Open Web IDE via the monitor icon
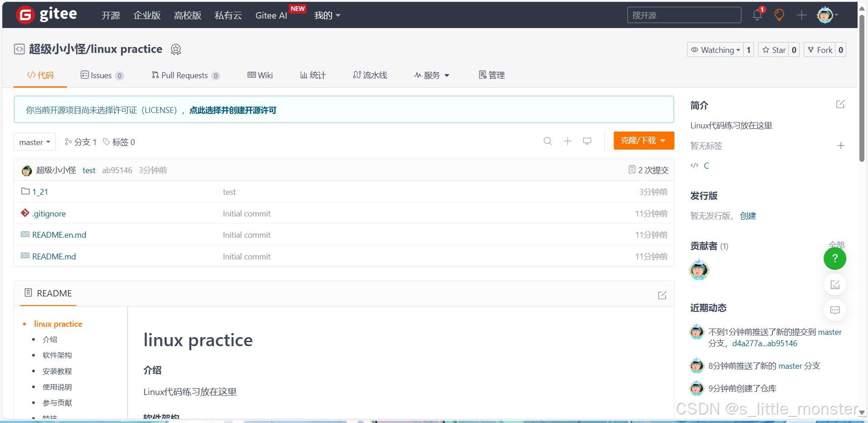868x423 pixels. point(587,141)
